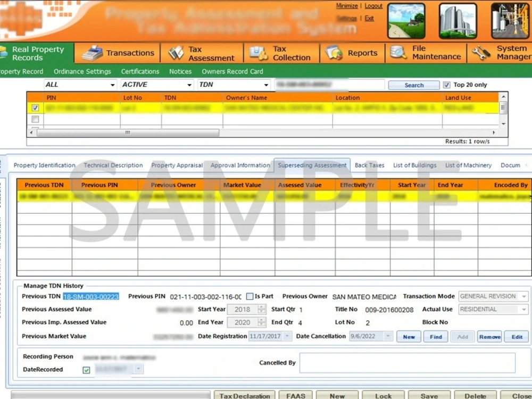Open the Date Registration date picker
The height and width of the screenshot is (399, 532).
click(x=287, y=336)
